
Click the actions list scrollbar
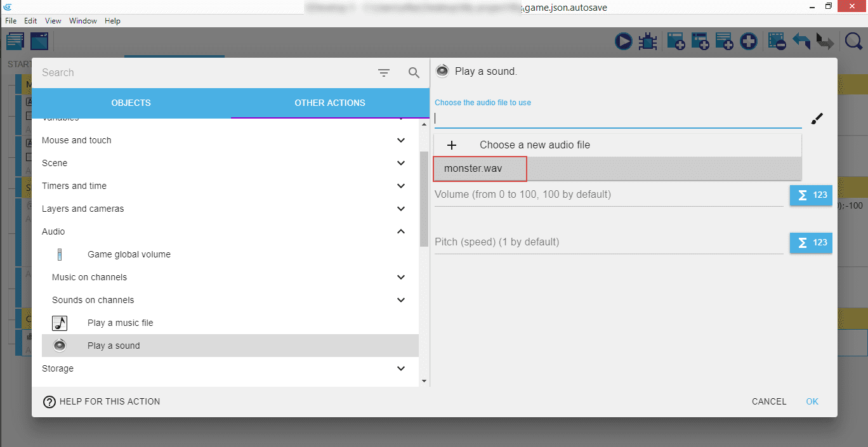pos(424,199)
